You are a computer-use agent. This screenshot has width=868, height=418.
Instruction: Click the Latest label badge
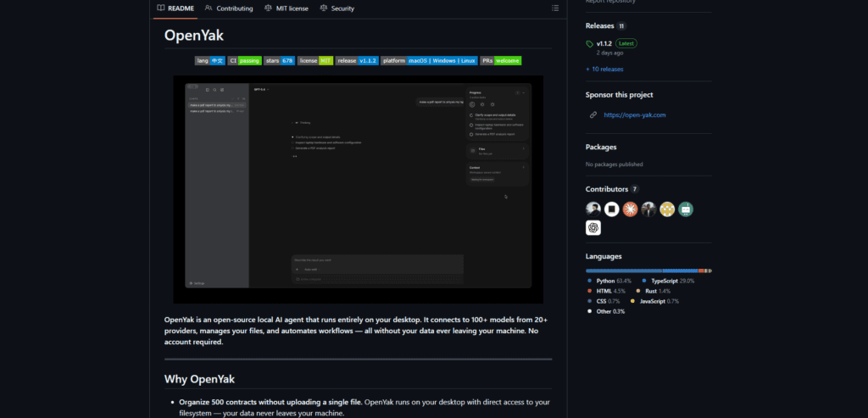pyautogui.click(x=626, y=43)
